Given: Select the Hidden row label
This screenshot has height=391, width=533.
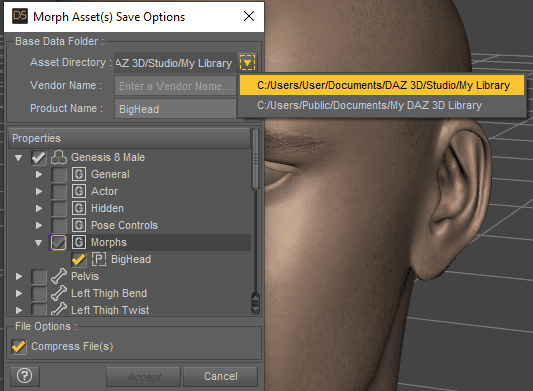Looking at the screenshot, I should tap(107, 208).
